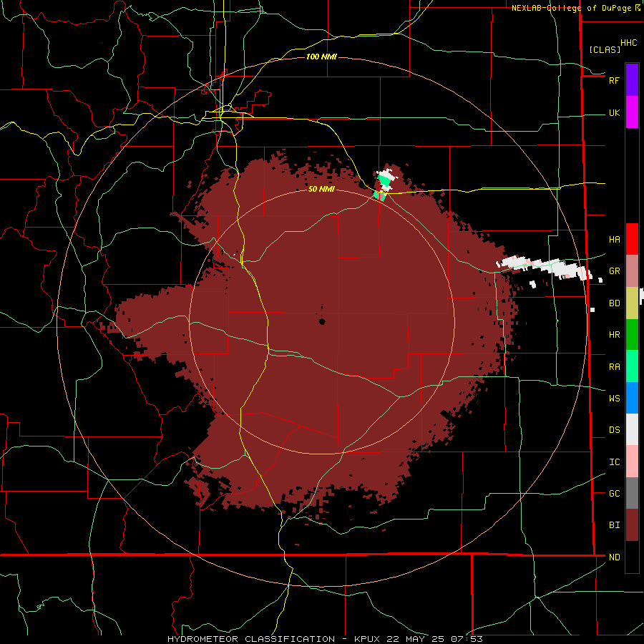Click the DS legend label
The image size is (644, 644).
click(614, 429)
